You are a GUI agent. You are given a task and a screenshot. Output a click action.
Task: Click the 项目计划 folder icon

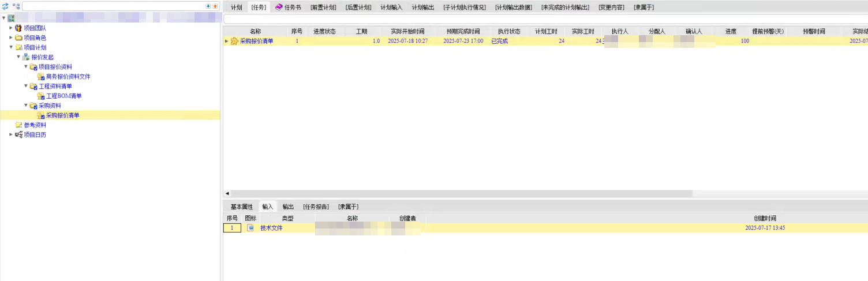point(18,47)
